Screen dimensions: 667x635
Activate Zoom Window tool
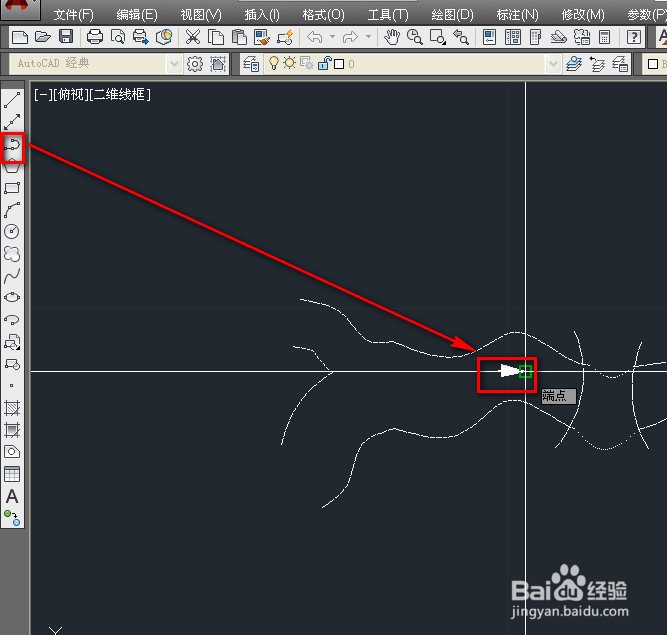tap(437, 37)
